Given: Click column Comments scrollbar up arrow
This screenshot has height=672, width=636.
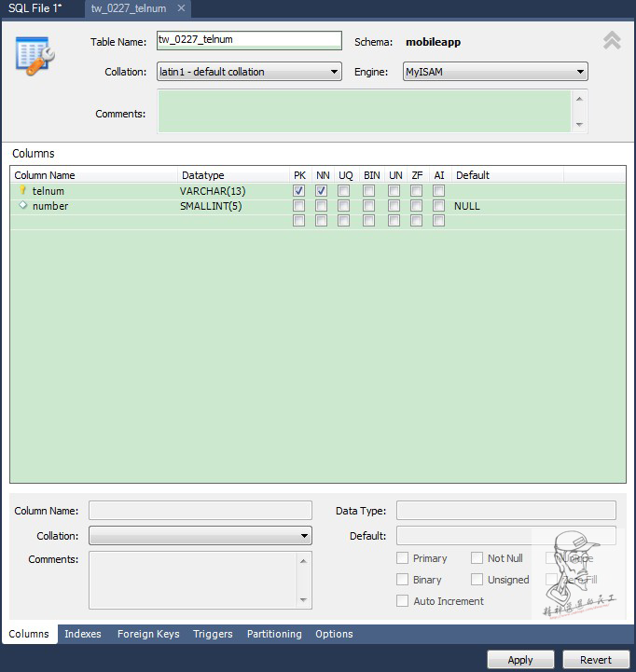Looking at the screenshot, I should coord(303,561).
